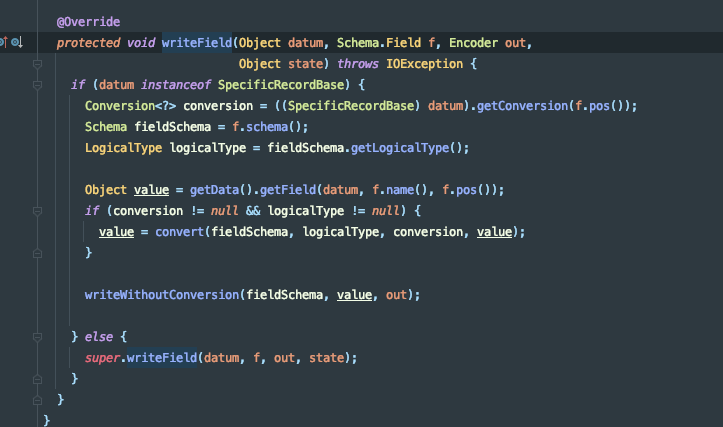Click Object type before state parameter
The width and height of the screenshot is (723, 427).
tap(260, 64)
